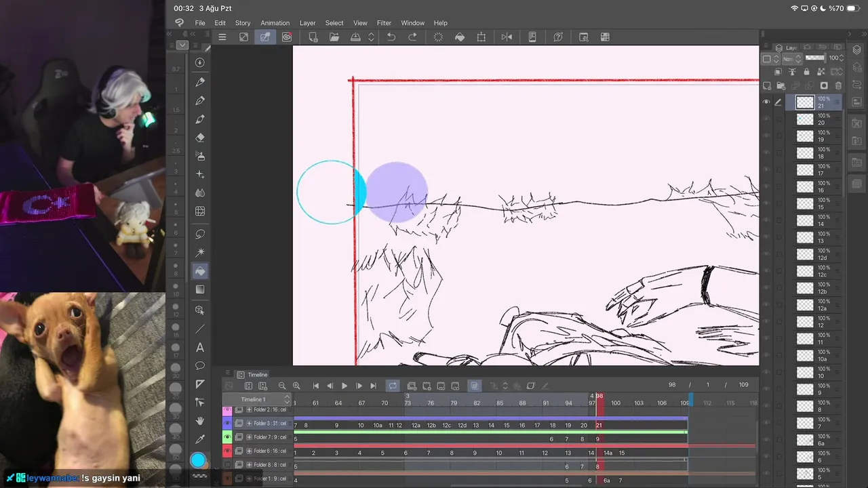Open the Animation menu
Screen dimensions: 868x488
275,23
